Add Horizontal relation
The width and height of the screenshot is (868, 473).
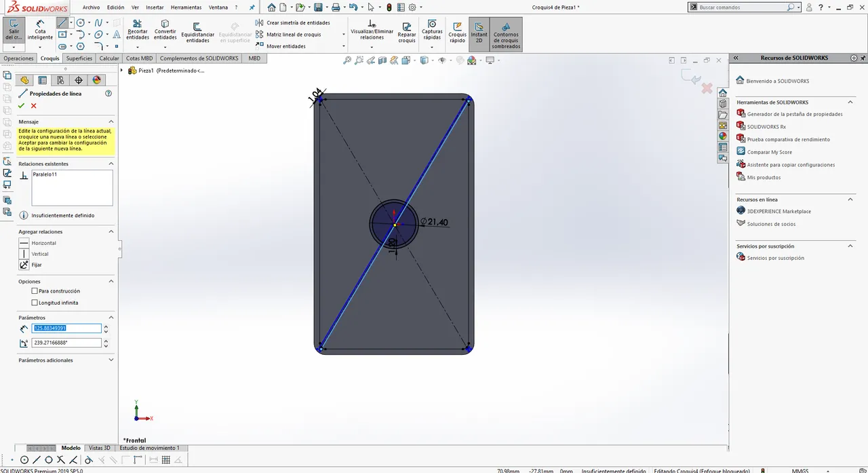coord(38,243)
